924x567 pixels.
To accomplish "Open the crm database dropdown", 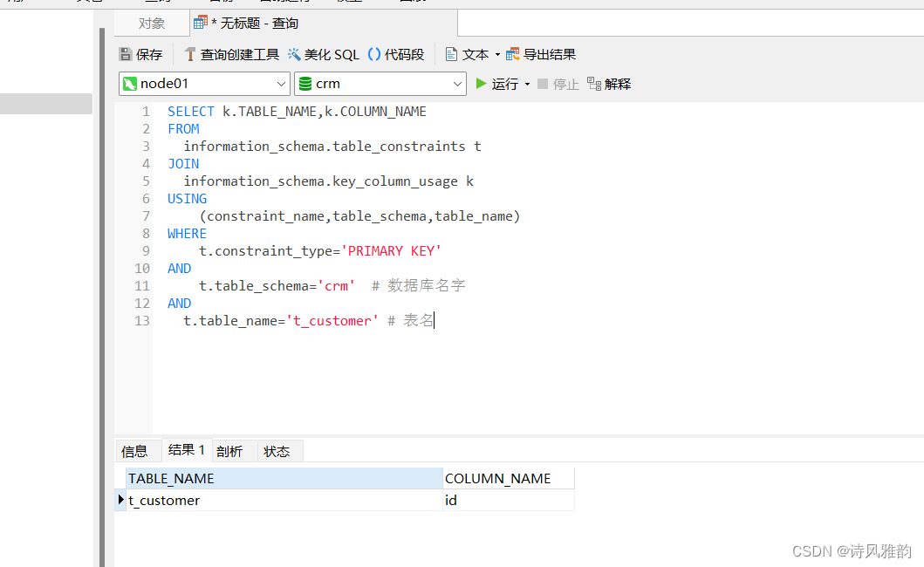I will (x=380, y=84).
